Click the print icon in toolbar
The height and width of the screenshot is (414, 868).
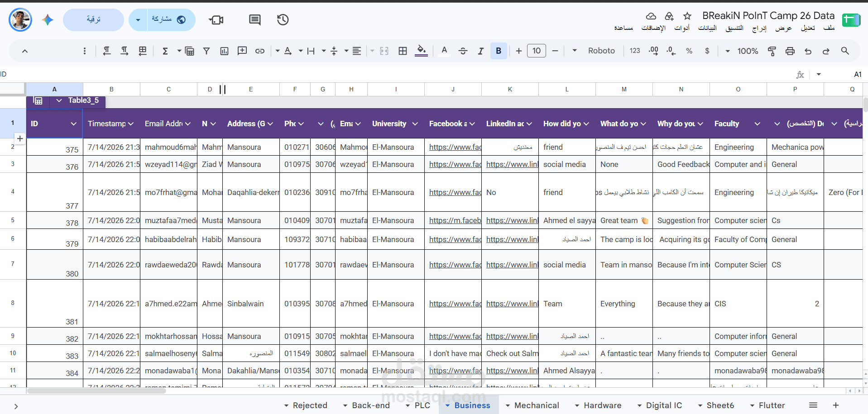tap(790, 51)
